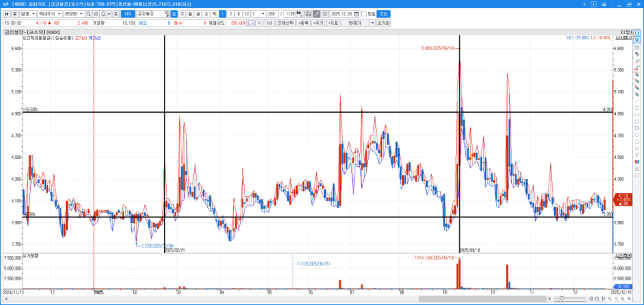This screenshot has height=305, width=644.
Task: Open the 현재가 dropdown arrow
Action: click(373, 23)
